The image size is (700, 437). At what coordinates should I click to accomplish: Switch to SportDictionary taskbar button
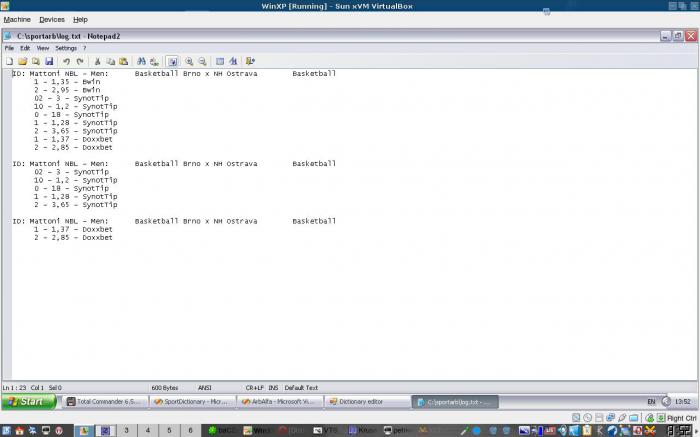192,402
